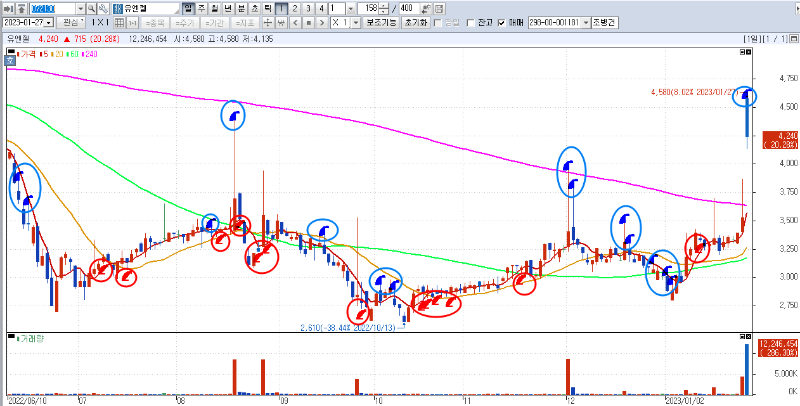Click the 1+1 chart split icon
Viewport: 800px width, 406px height.
[x=132, y=23]
